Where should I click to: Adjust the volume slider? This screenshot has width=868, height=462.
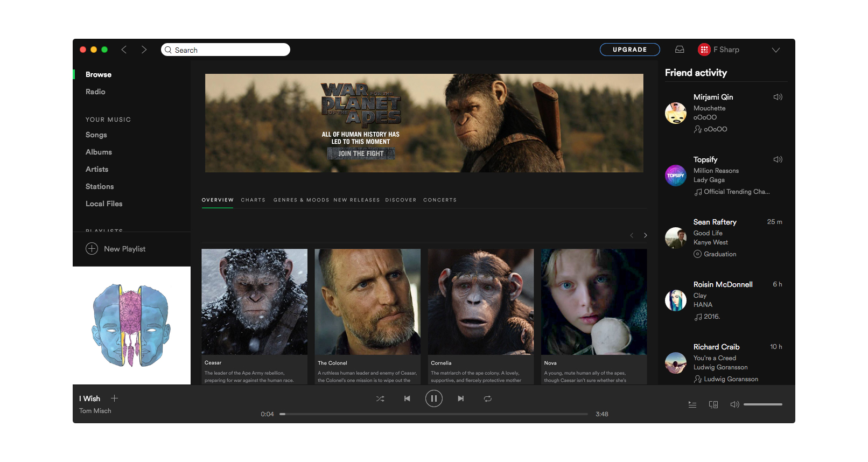[763, 404]
